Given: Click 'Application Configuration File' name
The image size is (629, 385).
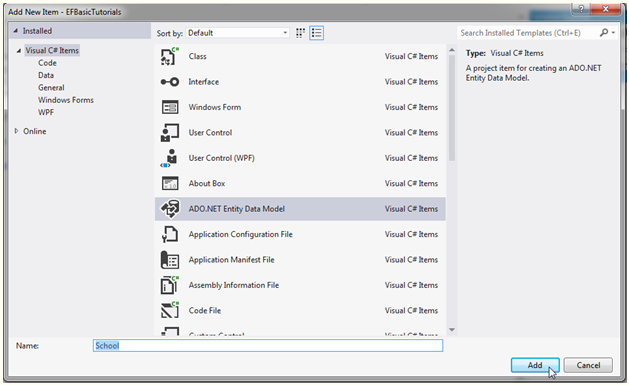Looking at the screenshot, I should pyautogui.click(x=240, y=234).
